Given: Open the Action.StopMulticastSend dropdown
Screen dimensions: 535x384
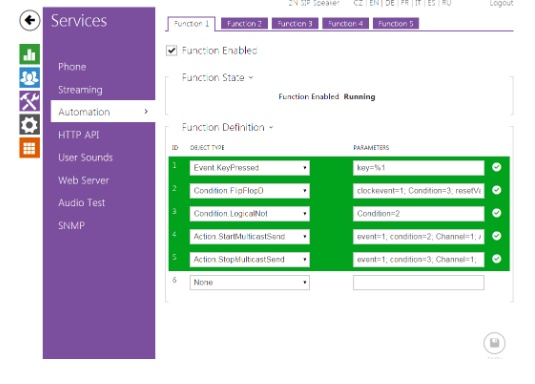Looking at the screenshot, I should tap(250, 259).
